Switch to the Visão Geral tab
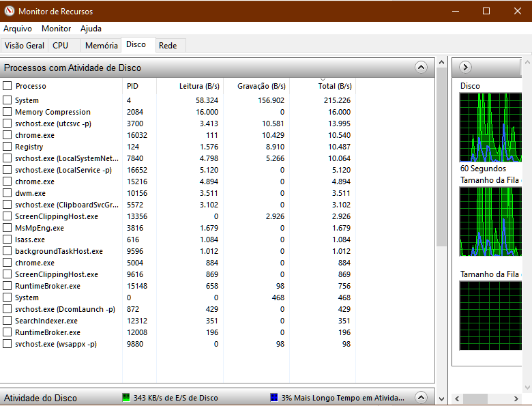This screenshot has height=406, width=532. coord(25,46)
